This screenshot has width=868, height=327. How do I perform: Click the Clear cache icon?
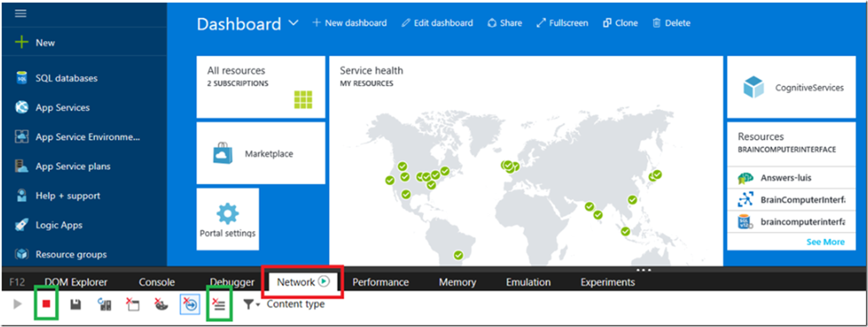(133, 304)
